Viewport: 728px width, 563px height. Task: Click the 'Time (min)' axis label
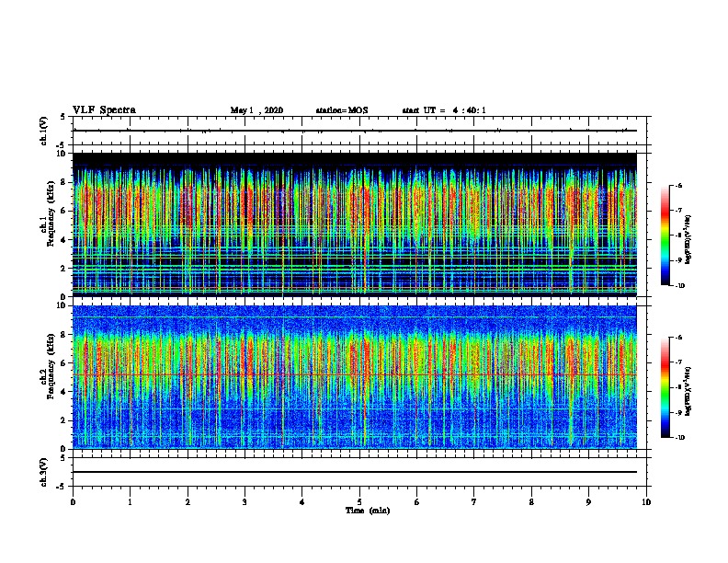368,511
